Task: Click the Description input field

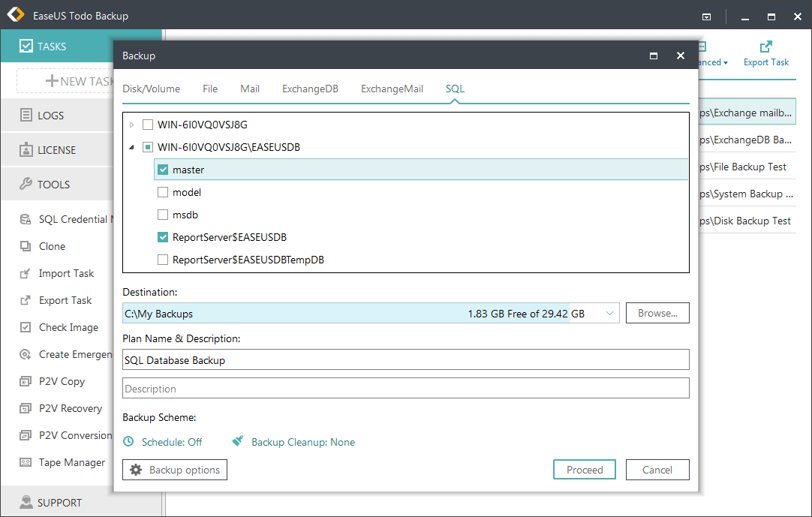Action: pos(405,387)
